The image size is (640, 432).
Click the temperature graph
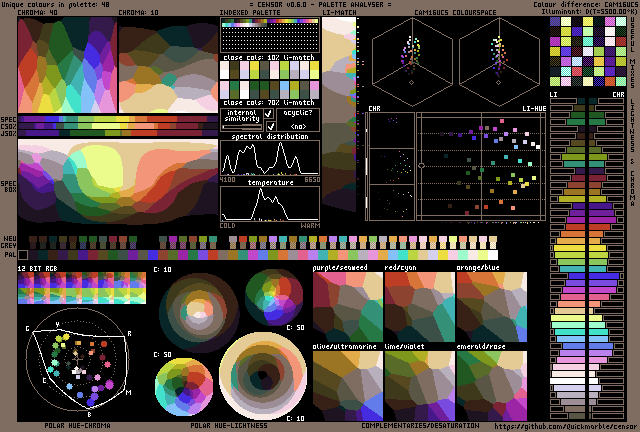pyautogui.click(x=270, y=204)
